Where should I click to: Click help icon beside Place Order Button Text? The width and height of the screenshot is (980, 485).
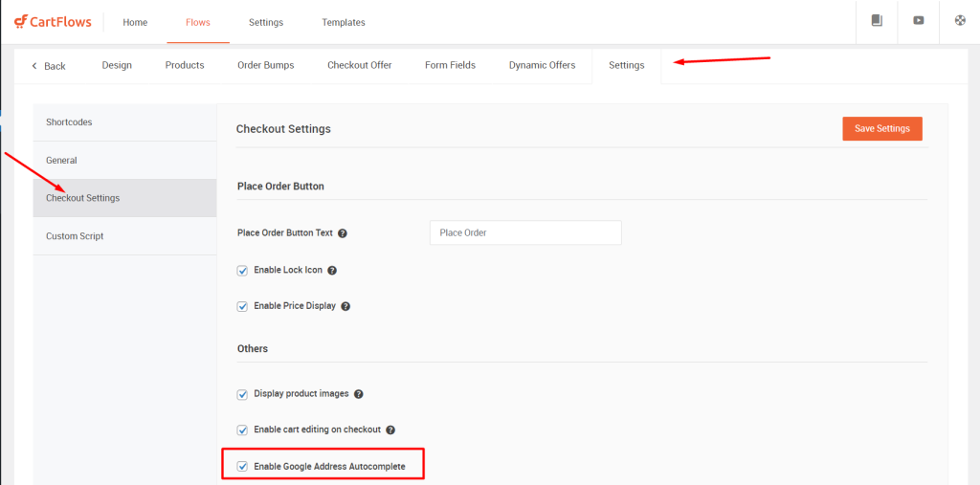tap(343, 233)
